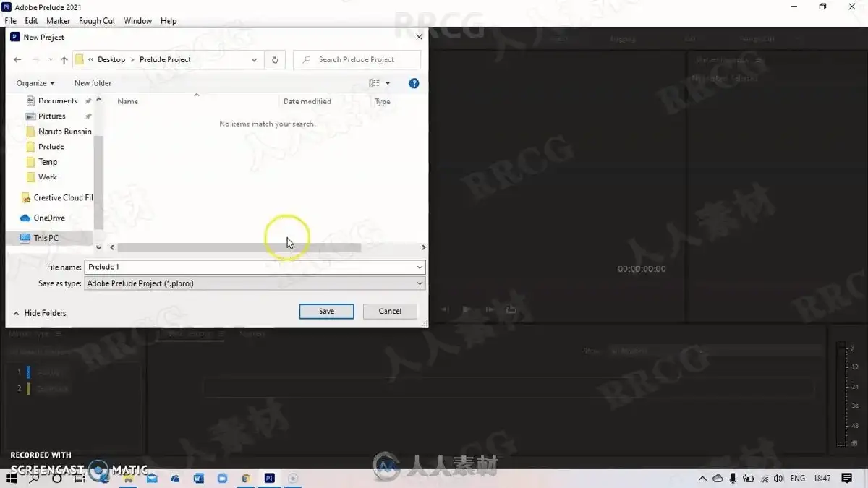Open the Window menu
Viewport: 868px width, 488px height.
[138, 21]
